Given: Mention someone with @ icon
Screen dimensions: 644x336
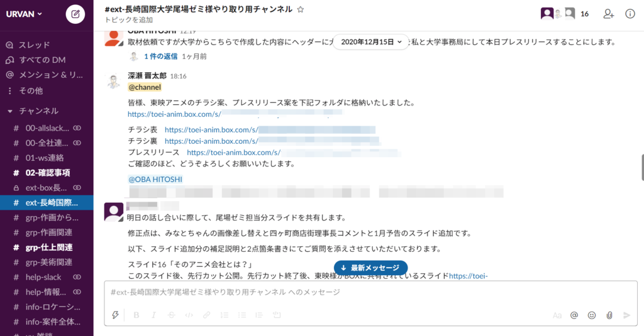Looking at the screenshot, I should [574, 315].
